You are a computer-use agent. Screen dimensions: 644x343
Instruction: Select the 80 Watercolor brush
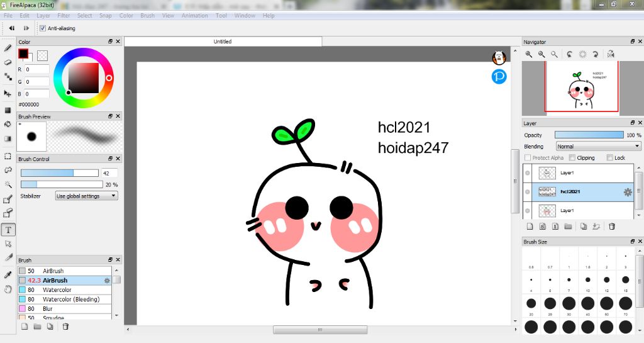point(65,290)
